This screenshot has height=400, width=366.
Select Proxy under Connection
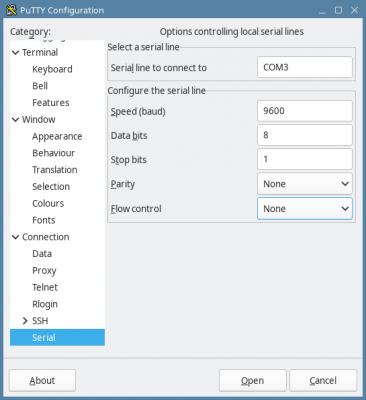click(44, 271)
